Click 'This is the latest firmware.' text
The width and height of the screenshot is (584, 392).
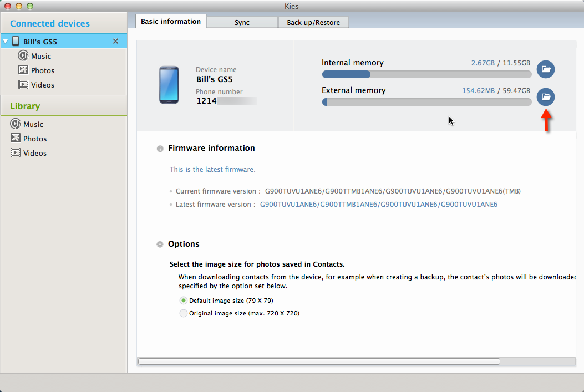click(x=212, y=169)
